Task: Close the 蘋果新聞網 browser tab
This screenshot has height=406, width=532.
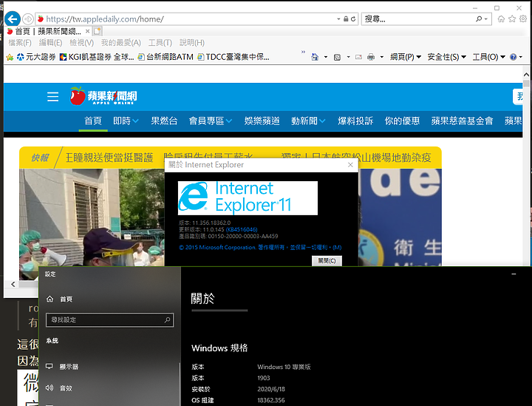Action: tap(87, 31)
